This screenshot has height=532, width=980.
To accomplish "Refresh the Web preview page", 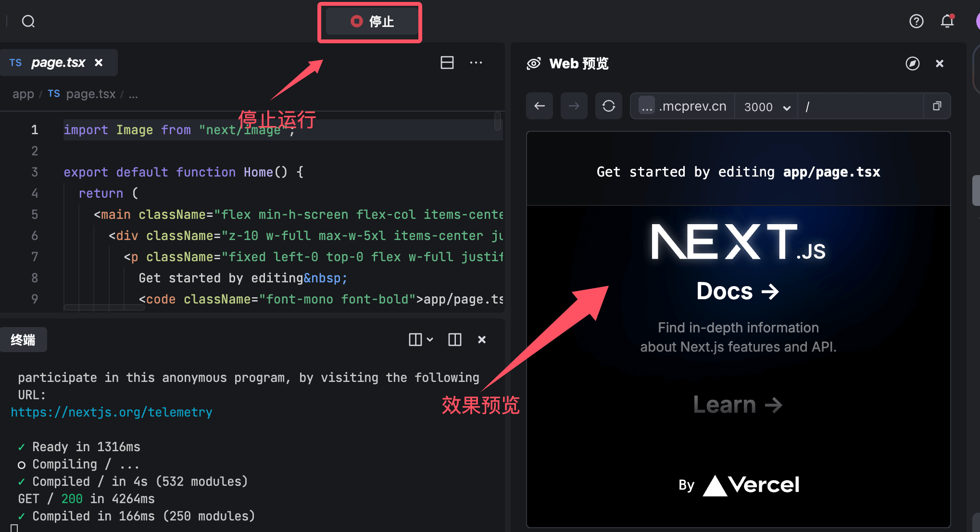I will point(609,106).
